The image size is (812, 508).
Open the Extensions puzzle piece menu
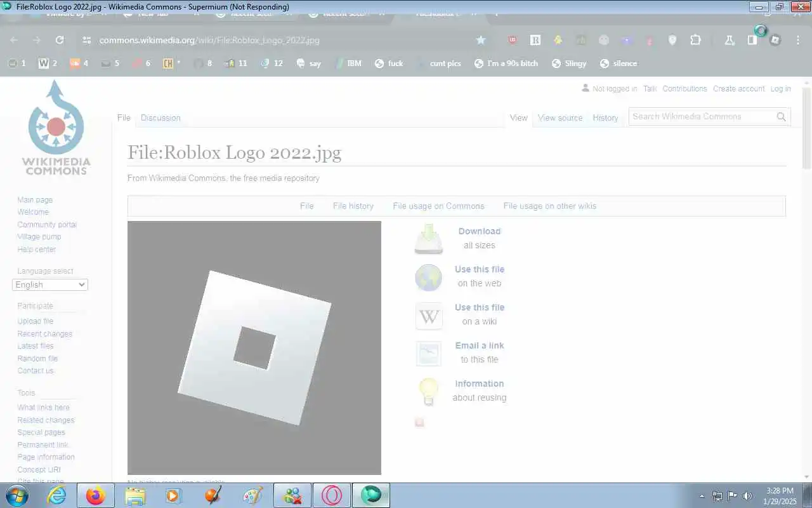pyautogui.click(x=695, y=40)
